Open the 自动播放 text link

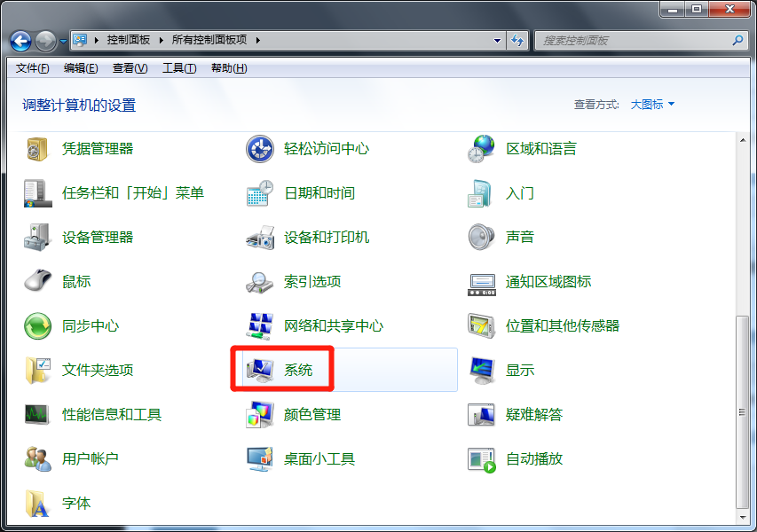(534, 459)
